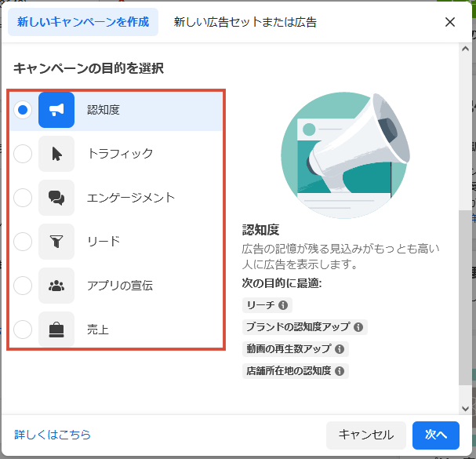
Task: Click the キャンセル button
Action: [x=366, y=435]
